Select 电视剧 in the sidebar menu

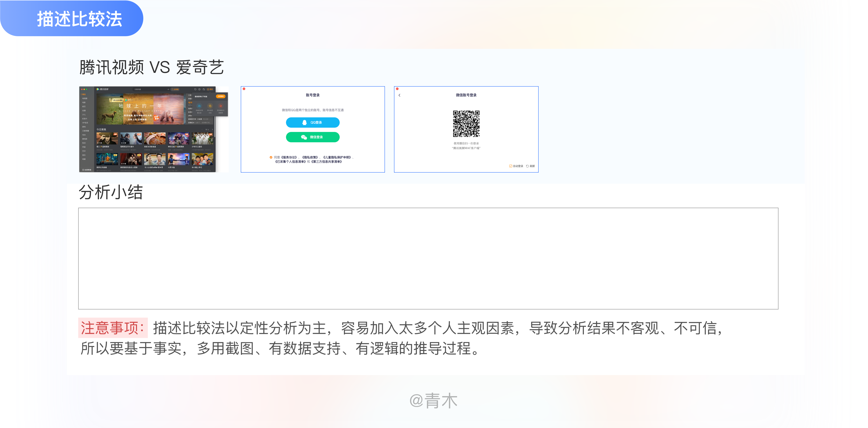pos(85,98)
